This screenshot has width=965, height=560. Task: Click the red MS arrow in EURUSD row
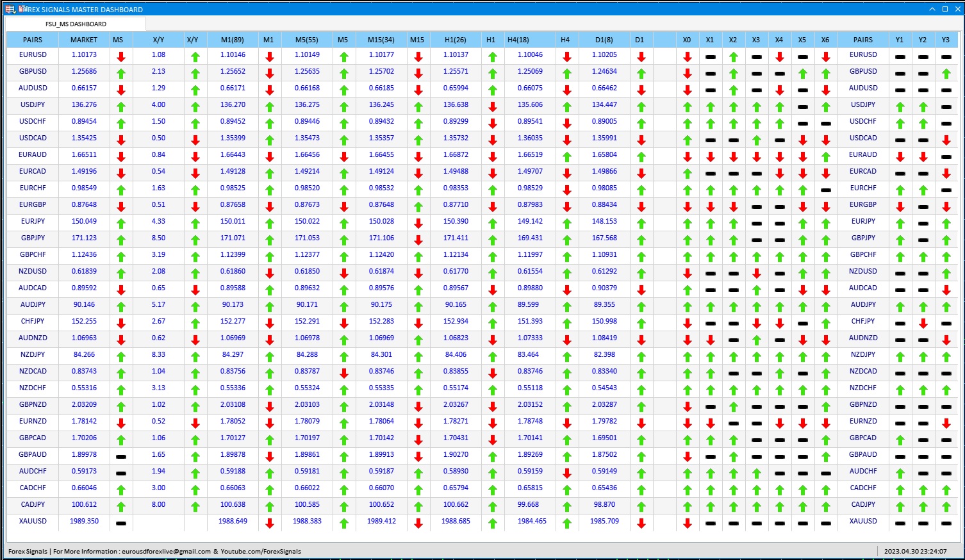tap(121, 57)
